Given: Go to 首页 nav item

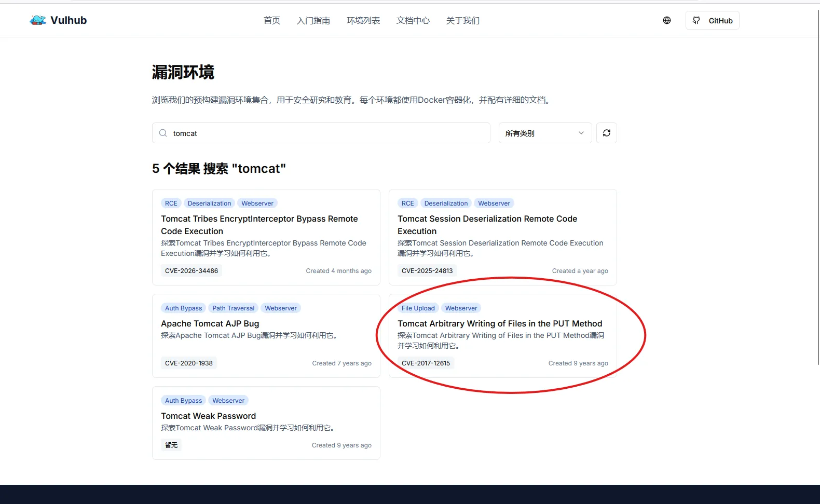Looking at the screenshot, I should point(272,20).
